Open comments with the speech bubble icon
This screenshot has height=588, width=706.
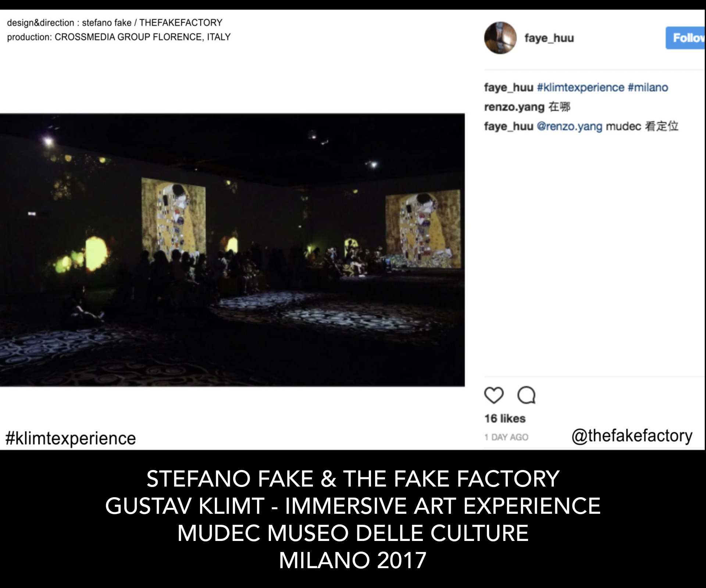(526, 395)
